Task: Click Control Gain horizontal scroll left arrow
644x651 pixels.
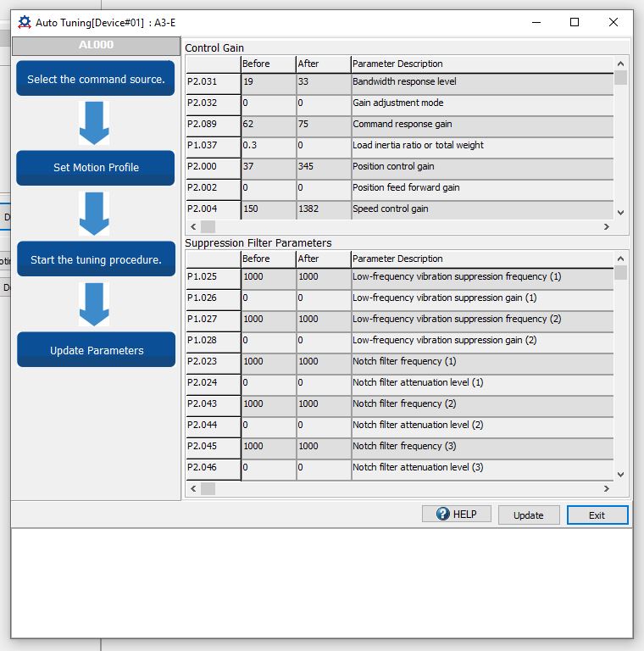Action: pos(193,226)
